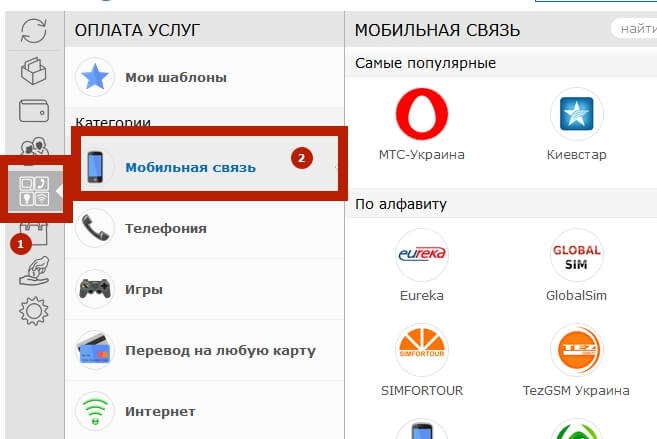Click the refresh arrows sidebar icon
Image resolution: width=657 pixels, height=439 pixels.
click(x=34, y=31)
